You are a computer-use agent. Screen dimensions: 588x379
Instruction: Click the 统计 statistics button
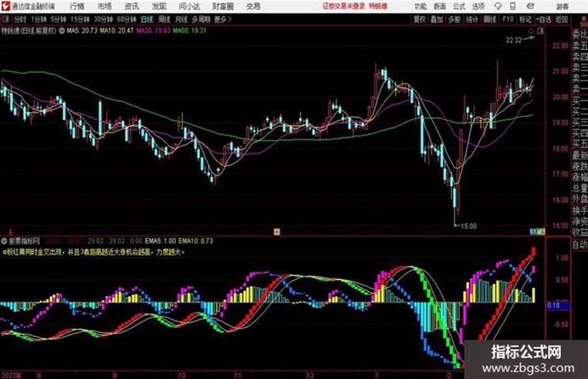pyautogui.click(x=472, y=19)
